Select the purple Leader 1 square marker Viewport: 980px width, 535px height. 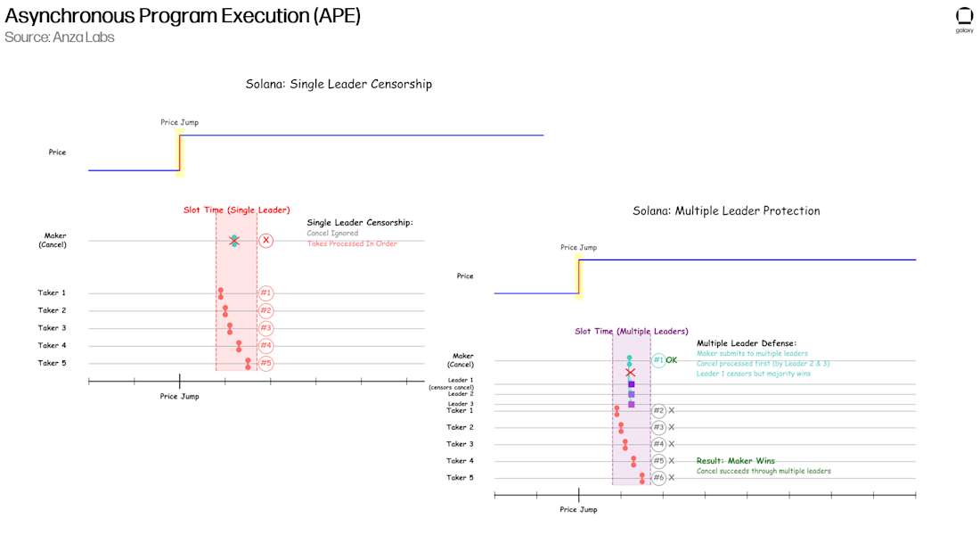632,383
